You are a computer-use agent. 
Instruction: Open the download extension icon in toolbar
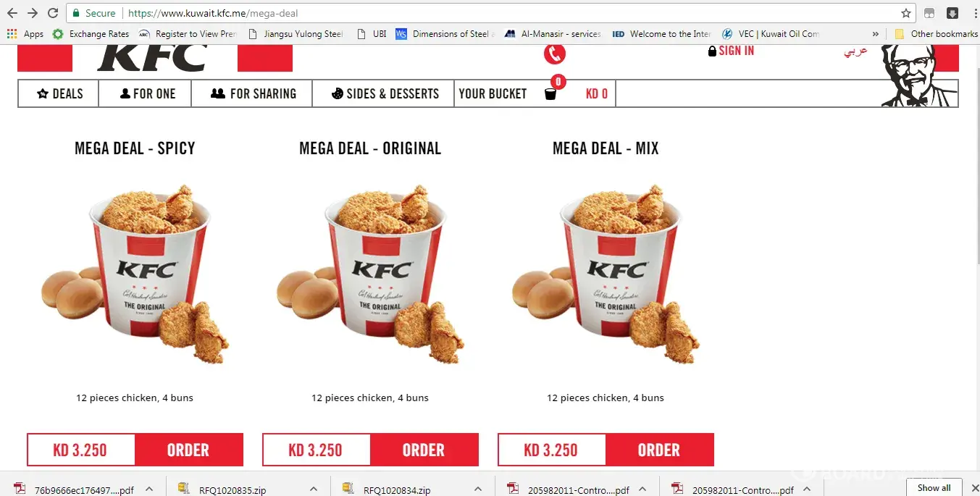(x=952, y=13)
